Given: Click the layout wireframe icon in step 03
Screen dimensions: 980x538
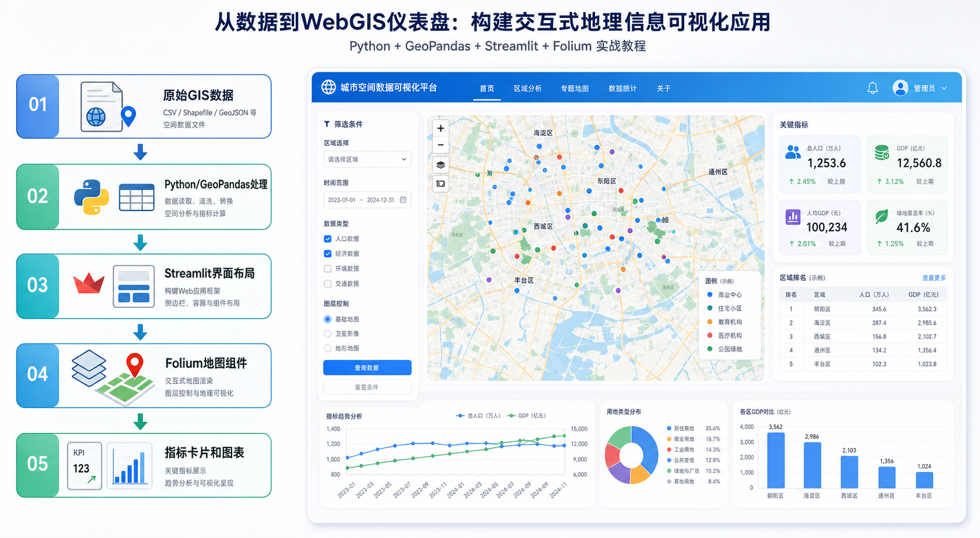Looking at the screenshot, I should point(134,286).
